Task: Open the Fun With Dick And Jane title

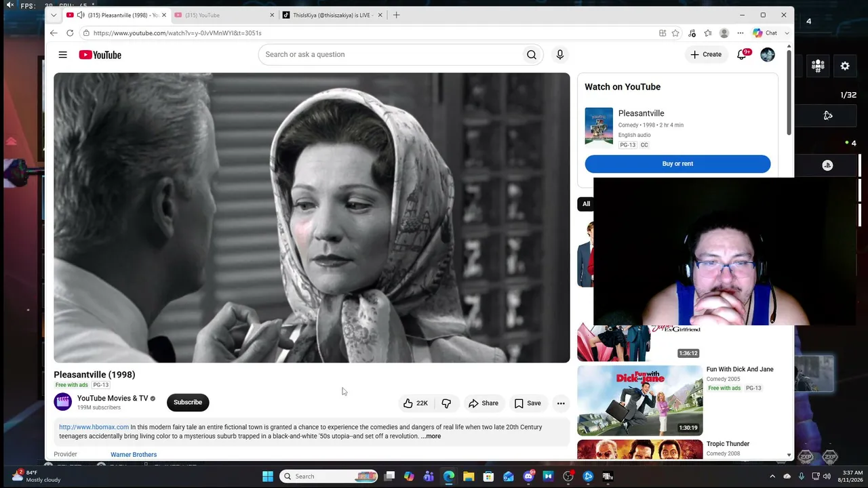Action: (740, 369)
